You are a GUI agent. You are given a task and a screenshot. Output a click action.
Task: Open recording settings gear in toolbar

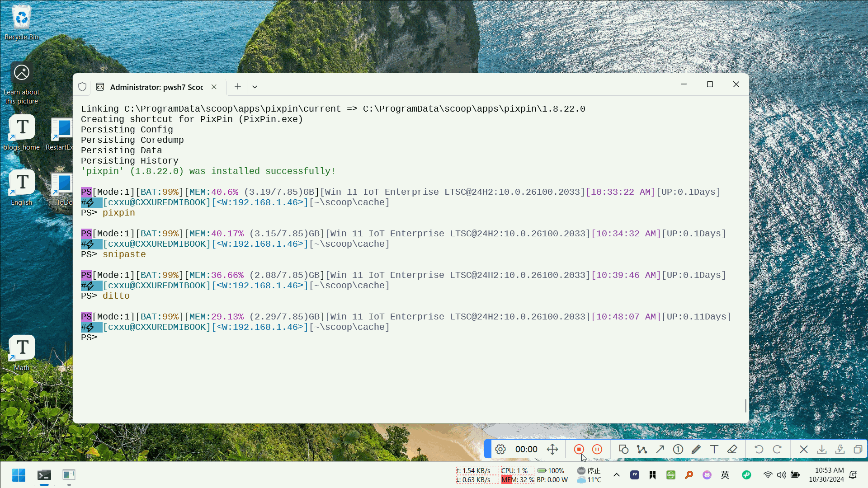click(500, 449)
